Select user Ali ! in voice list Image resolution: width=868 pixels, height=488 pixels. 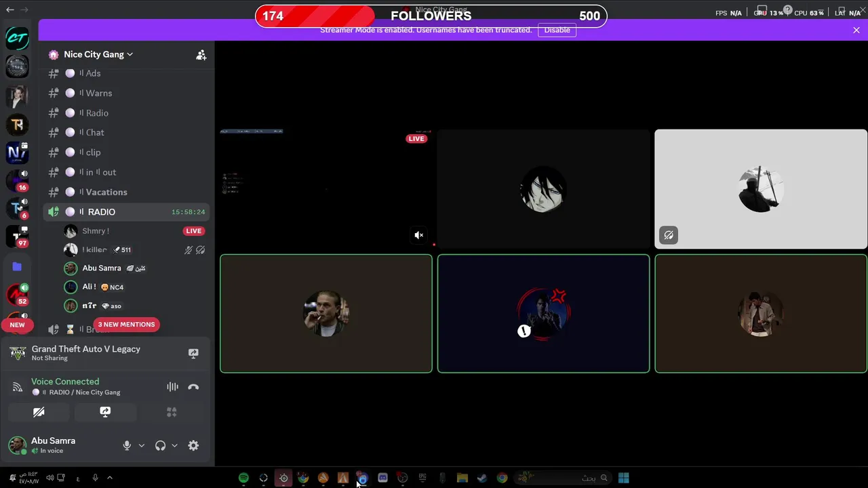pos(134,287)
